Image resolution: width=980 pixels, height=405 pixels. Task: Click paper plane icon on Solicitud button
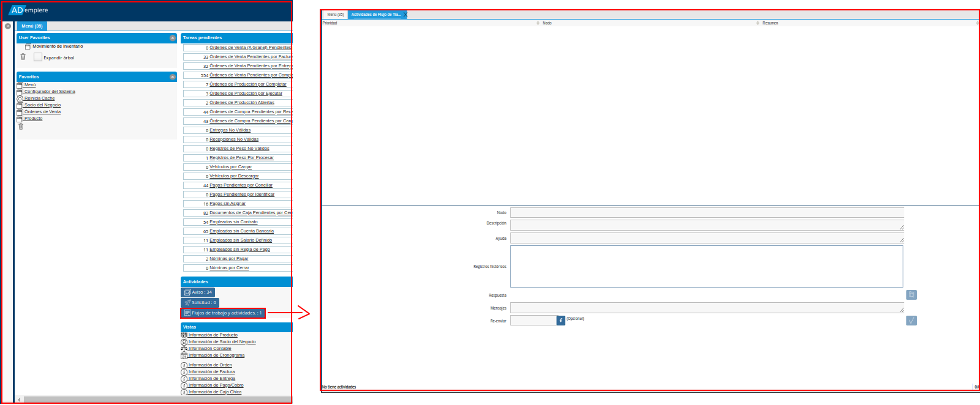coord(187,303)
